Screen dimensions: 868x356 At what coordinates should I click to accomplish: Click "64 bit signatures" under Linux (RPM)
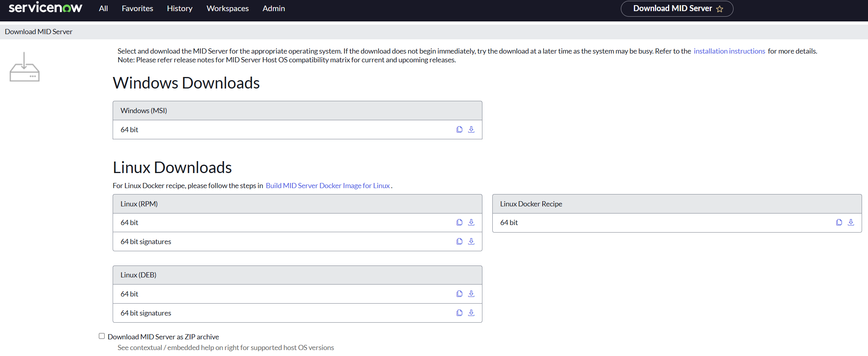(x=146, y=242)
